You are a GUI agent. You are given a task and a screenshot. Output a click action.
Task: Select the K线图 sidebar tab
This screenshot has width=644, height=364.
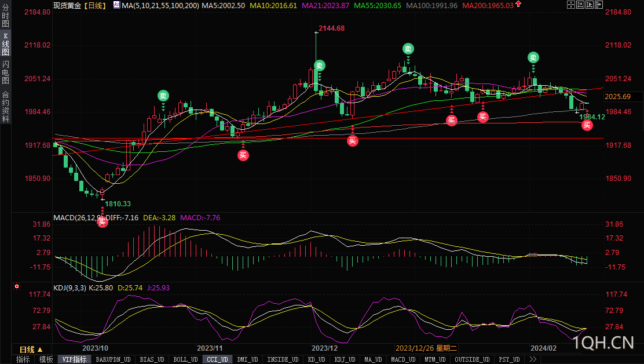coord(5,45)
